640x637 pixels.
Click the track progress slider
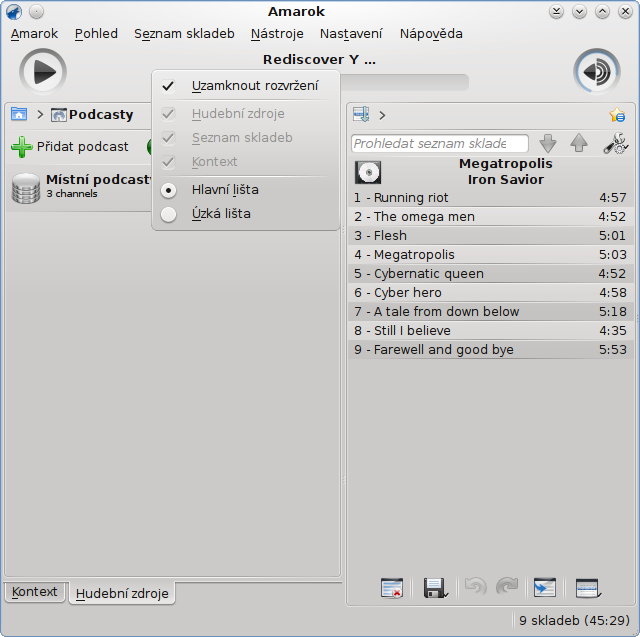point(404,83)
